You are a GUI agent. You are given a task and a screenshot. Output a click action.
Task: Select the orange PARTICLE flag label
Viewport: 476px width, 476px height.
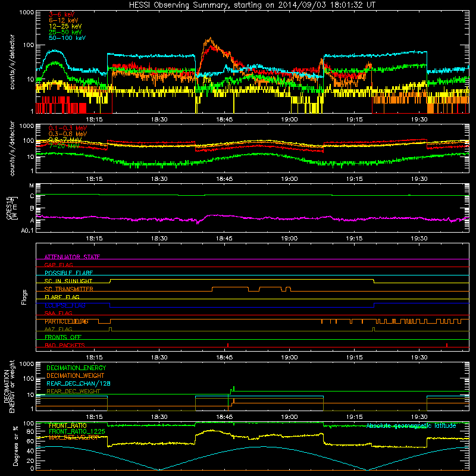tap(67, 321)
